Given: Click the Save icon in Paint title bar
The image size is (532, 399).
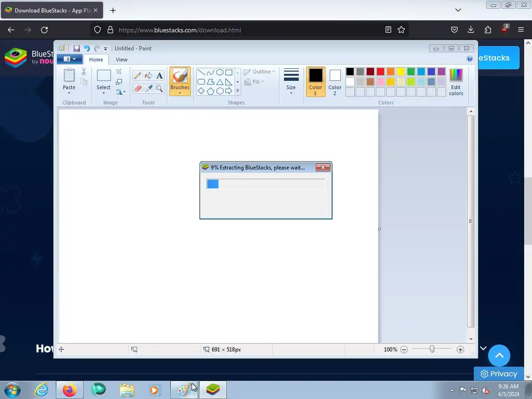Looking at the screenshot, I should click(77, 48).
